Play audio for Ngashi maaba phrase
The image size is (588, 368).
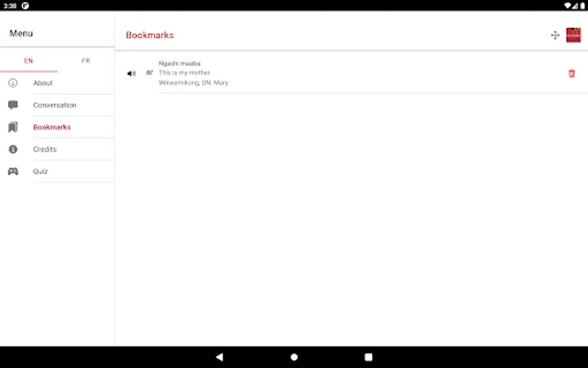[131, 74]
